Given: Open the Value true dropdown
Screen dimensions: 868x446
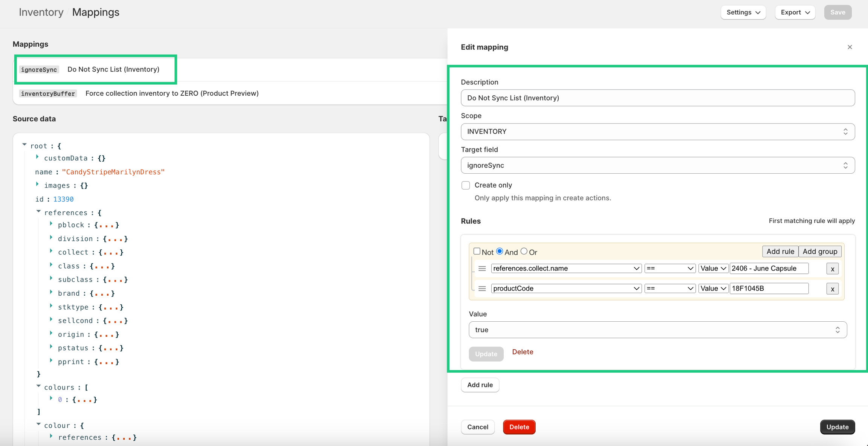Looking at the screenshot, I should 657,330.
